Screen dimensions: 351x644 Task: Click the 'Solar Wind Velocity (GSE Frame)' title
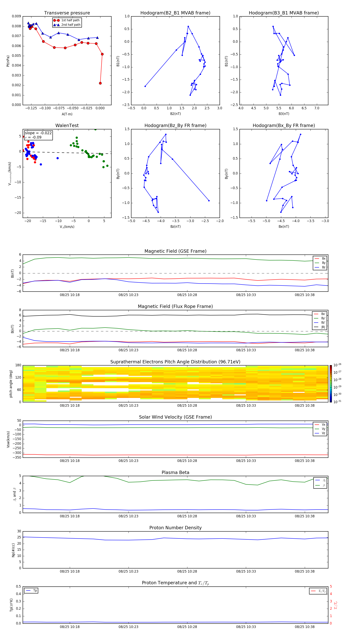coord(175,417)
